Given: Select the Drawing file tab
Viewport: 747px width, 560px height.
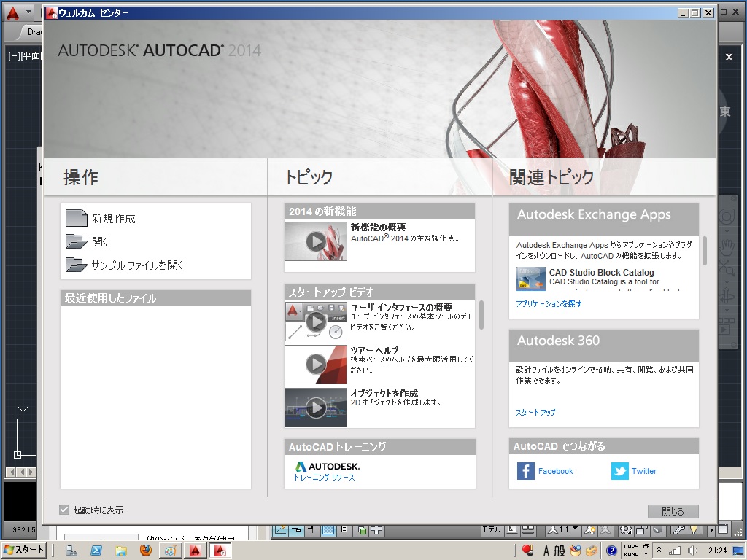Looking at the screenshot, I should coord(31,32).
